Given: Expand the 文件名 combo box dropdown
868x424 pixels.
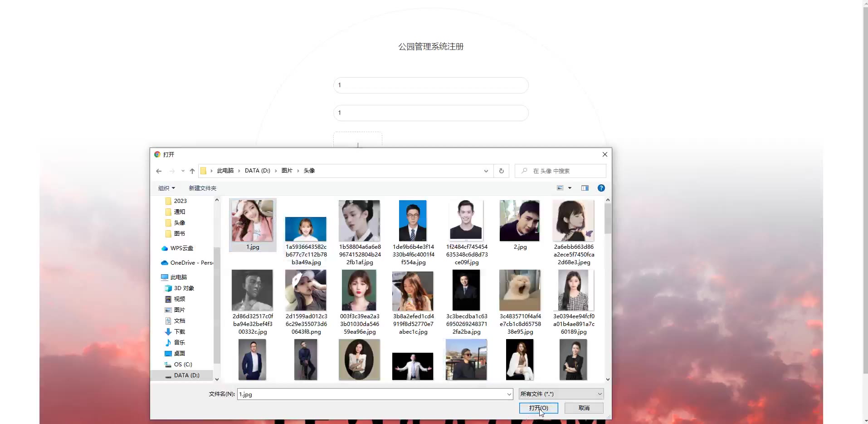Looking at the screenshot, I should tap(509, 394).
